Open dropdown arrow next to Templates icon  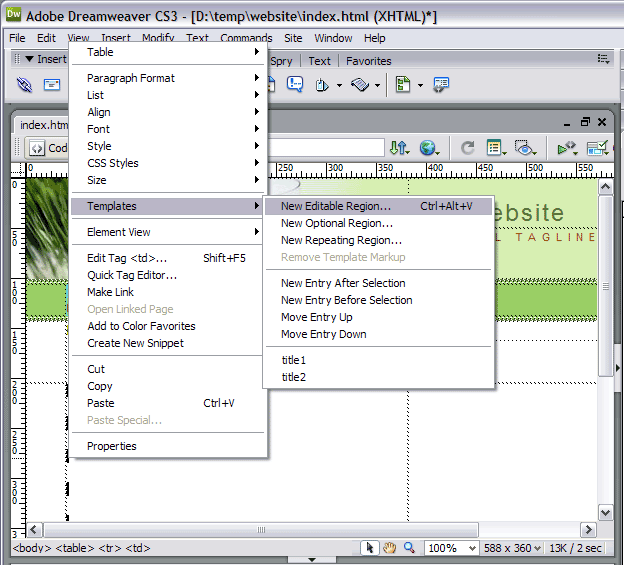pos(420,85)
